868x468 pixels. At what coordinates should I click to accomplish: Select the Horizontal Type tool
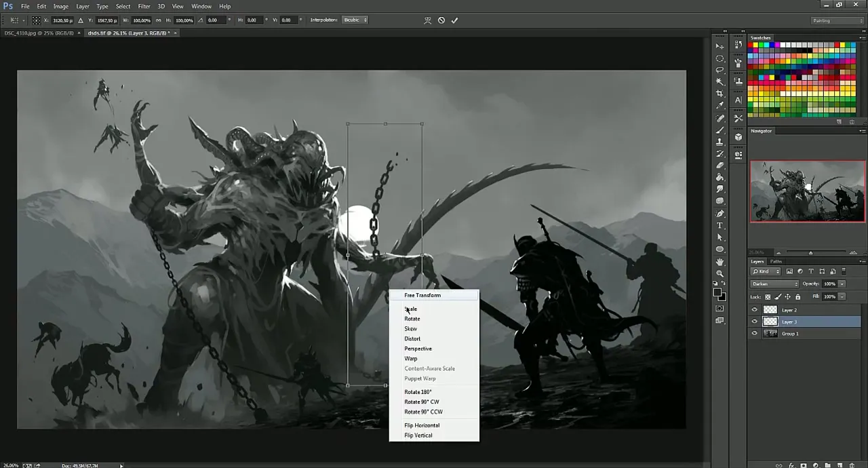coord(720,226)
